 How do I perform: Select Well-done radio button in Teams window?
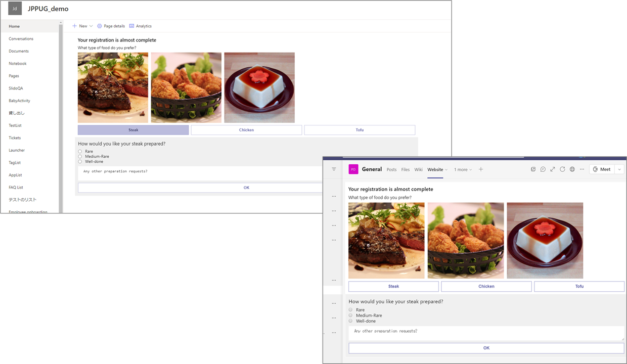350,321
